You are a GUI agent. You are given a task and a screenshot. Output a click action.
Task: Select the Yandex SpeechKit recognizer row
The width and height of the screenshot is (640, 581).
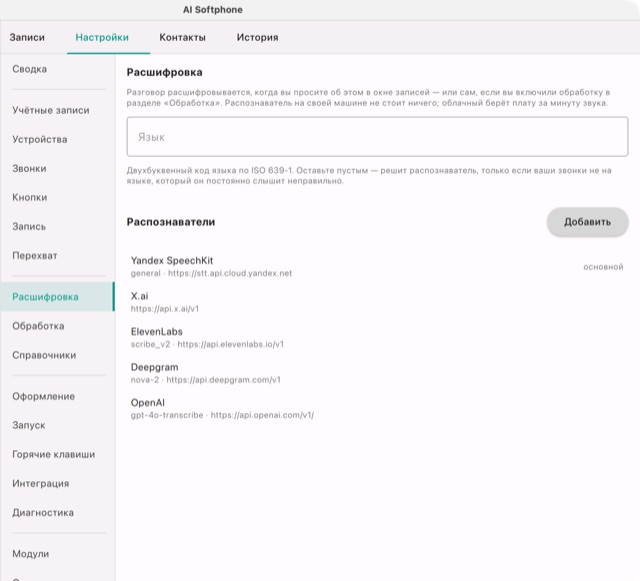click(377, 267)
